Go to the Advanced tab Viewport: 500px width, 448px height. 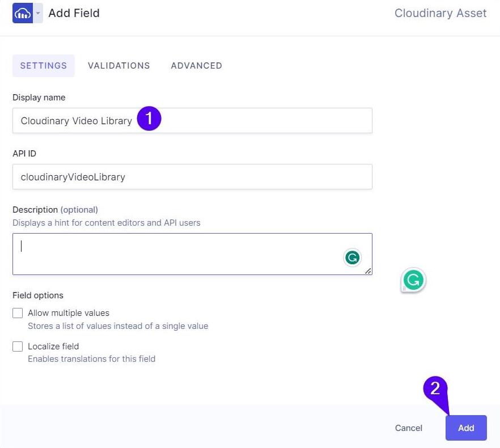click(x=196, y=66)
